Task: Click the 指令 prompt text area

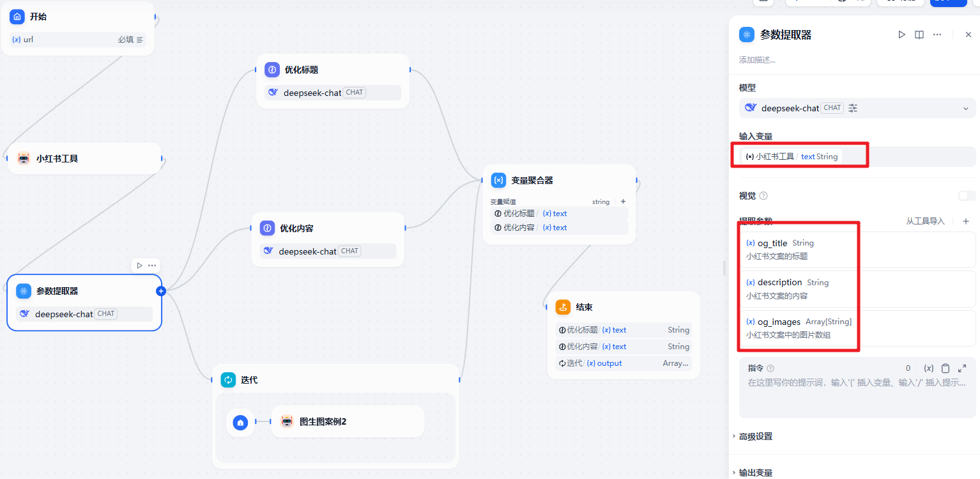Action: pyautogui.click(x=856, y=397)
